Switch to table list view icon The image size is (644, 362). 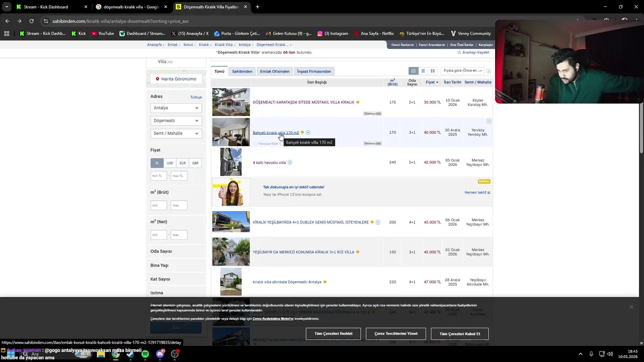click(414, 71)
